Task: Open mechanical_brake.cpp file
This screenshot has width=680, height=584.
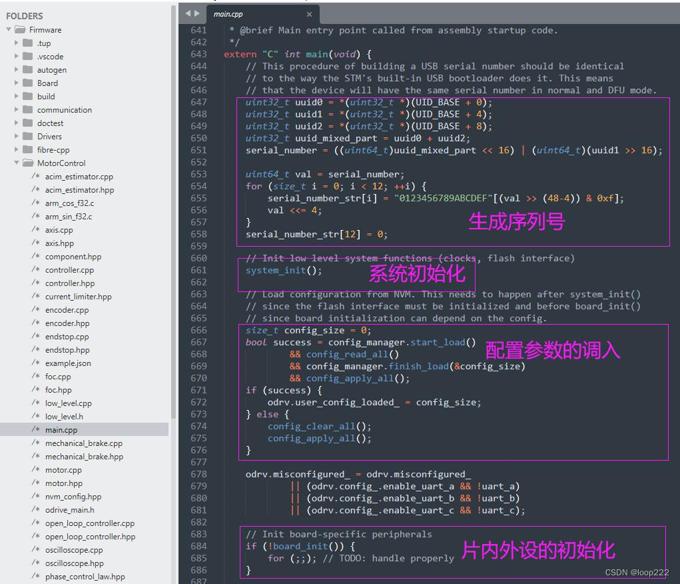Action: click(x=84, y=443)
